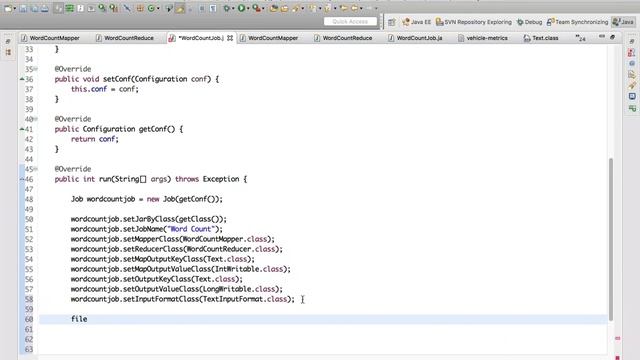Open the vehicle-metrics editor tab
The image size is (640, 360).
coord(483,38)
